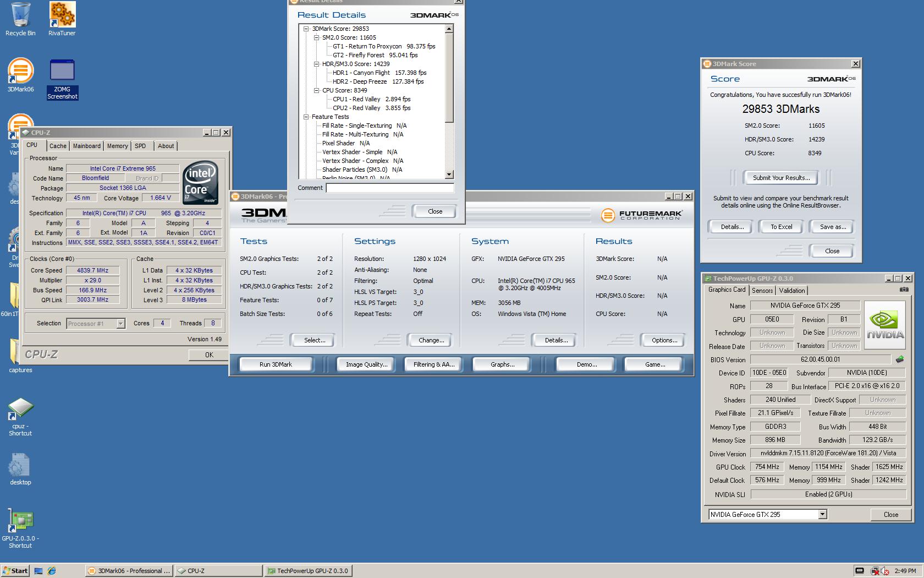Collapse the 3DMark Score tree node
Screen dimensions: 924x578
coord(306,29)
